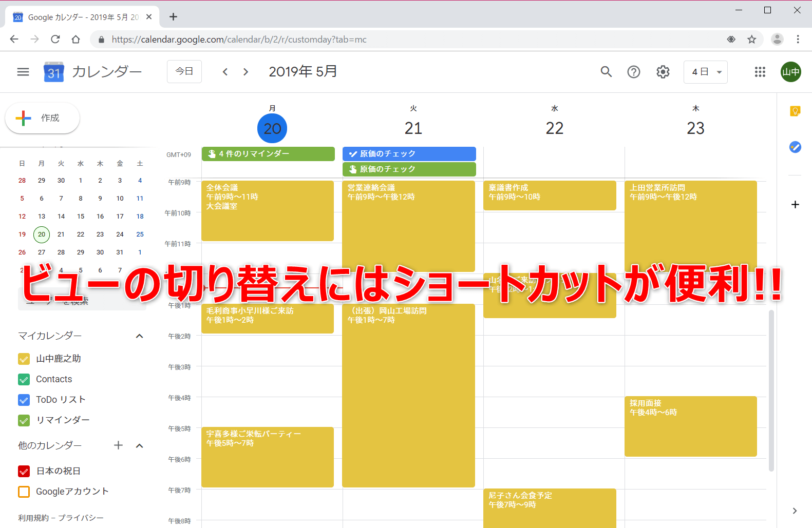Click the browser back arrow
812x528 pixels.
tap(14, 39)
